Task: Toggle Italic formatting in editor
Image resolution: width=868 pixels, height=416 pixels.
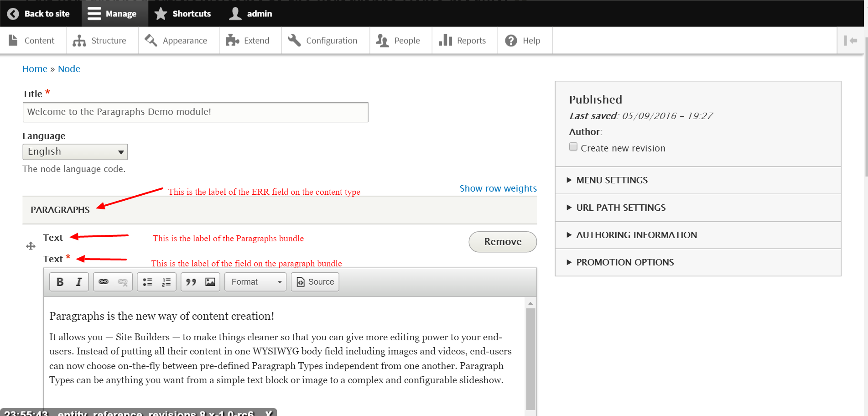Action: point(79,282)
